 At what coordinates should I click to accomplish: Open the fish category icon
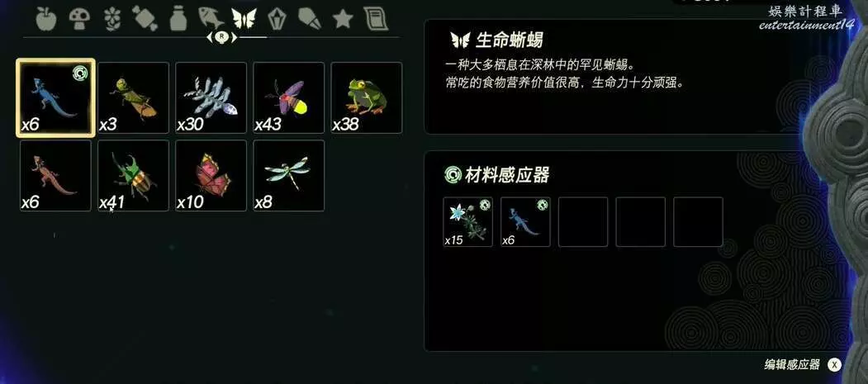211,19
